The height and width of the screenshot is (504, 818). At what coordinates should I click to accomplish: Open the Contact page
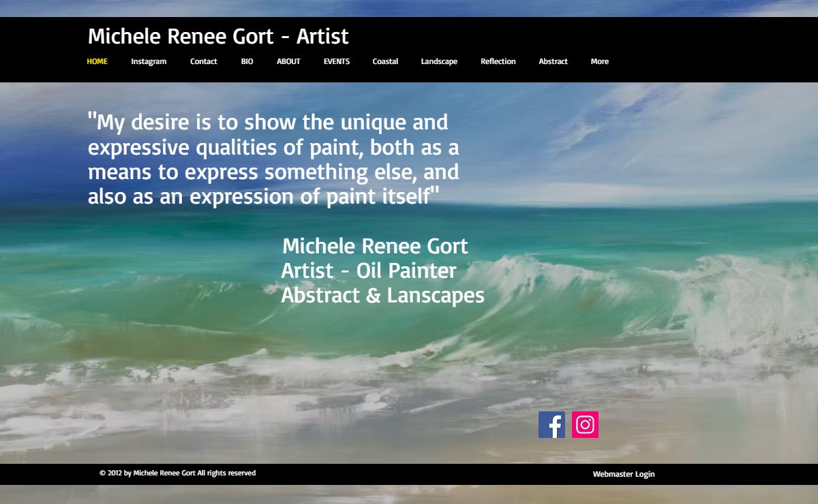tap(203, 61)
